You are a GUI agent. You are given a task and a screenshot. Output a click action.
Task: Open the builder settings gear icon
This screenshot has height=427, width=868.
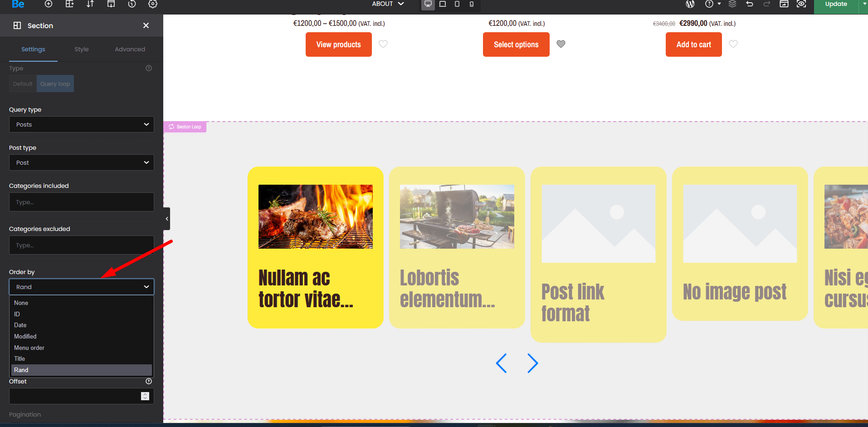pos(153,4)
